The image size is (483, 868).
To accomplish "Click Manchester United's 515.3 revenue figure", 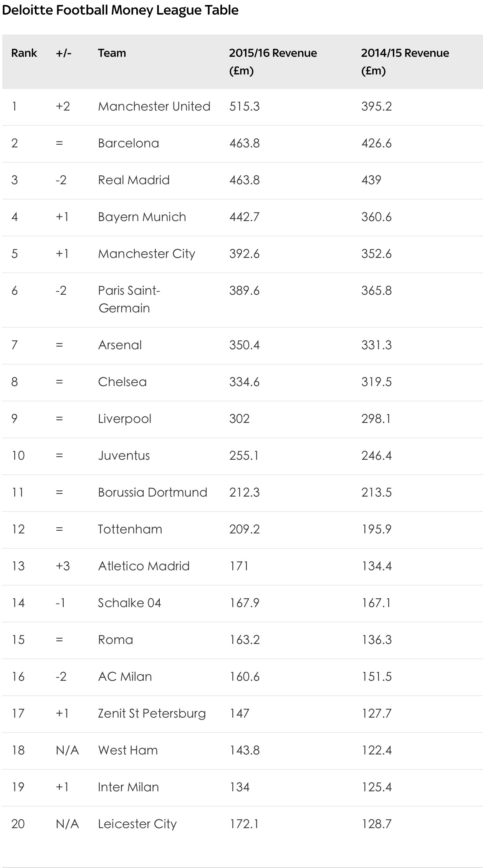I will 244,106.
